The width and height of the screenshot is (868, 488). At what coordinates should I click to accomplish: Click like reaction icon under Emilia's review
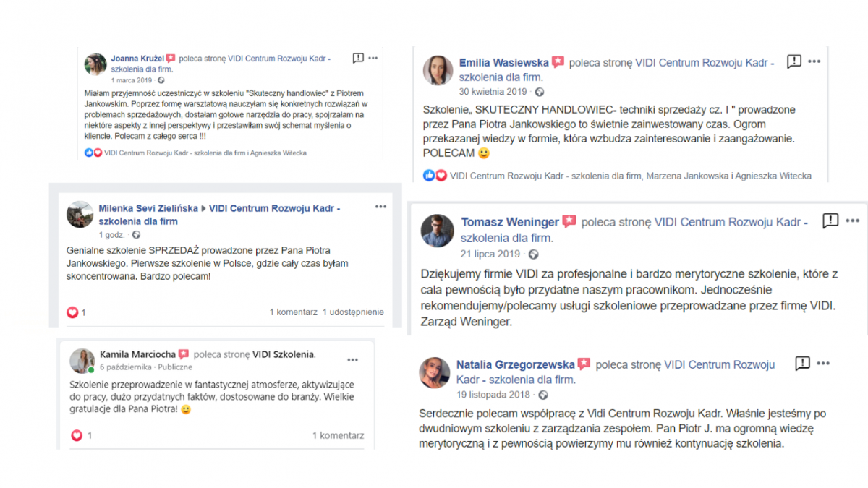pyautogui.click(x=428, y=176)
